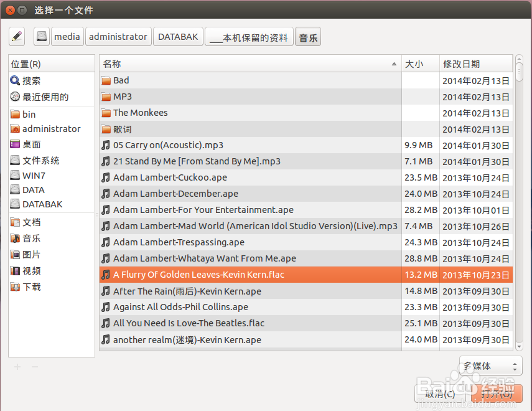The height and width of the screenshot is (411, 532).
Task: Open 图片 in the sidebar
Action: (x=51, y=255)
